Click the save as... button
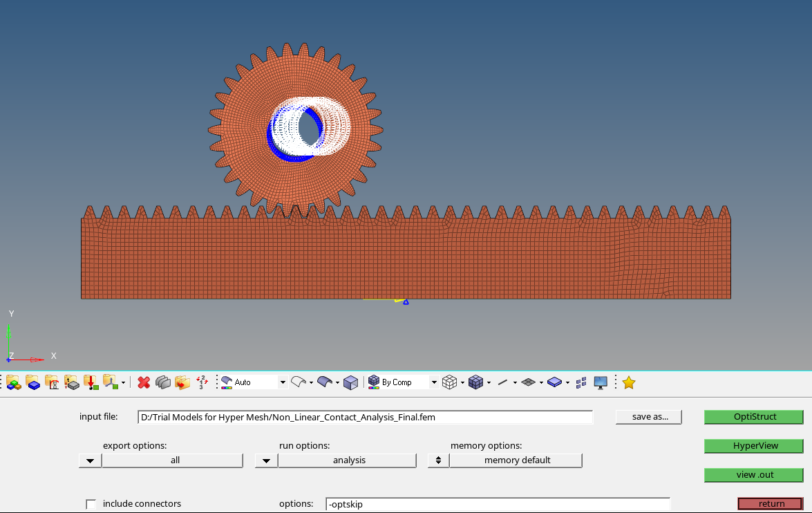The image size is (812, 513). (649, 417)
